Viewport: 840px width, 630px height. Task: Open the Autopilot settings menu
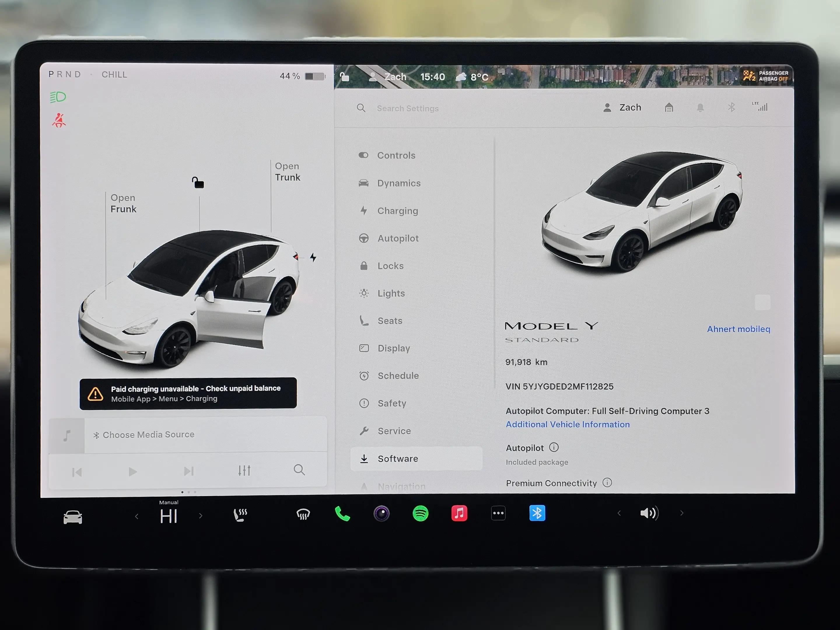coord(398,239)
